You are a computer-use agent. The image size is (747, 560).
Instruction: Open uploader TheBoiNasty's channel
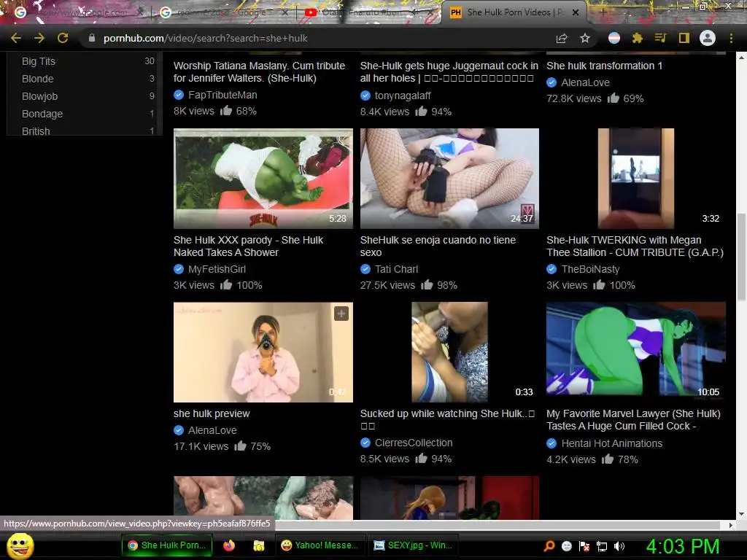coord(590,270)
